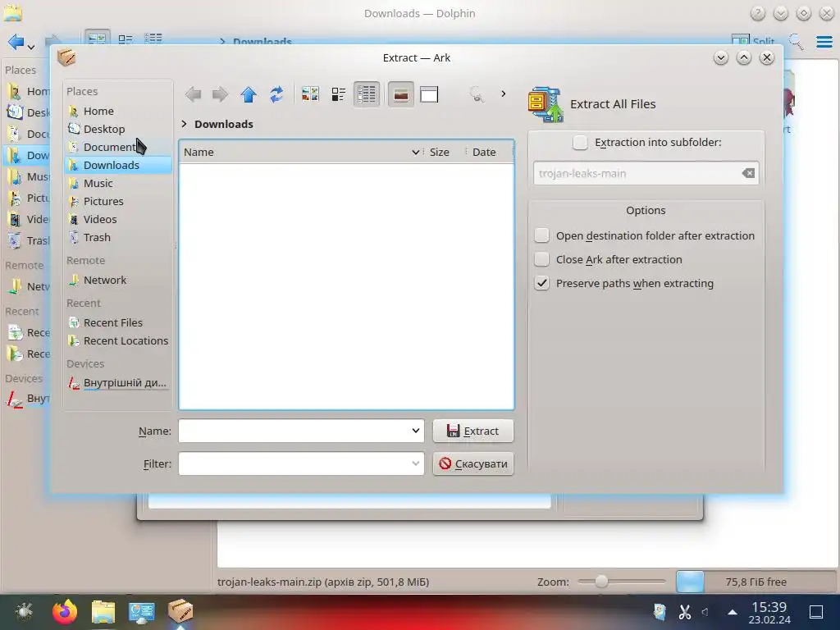Select Downloads in the Extract dialog Places
The width and height of the screenshot is (840, 630).
118,165
